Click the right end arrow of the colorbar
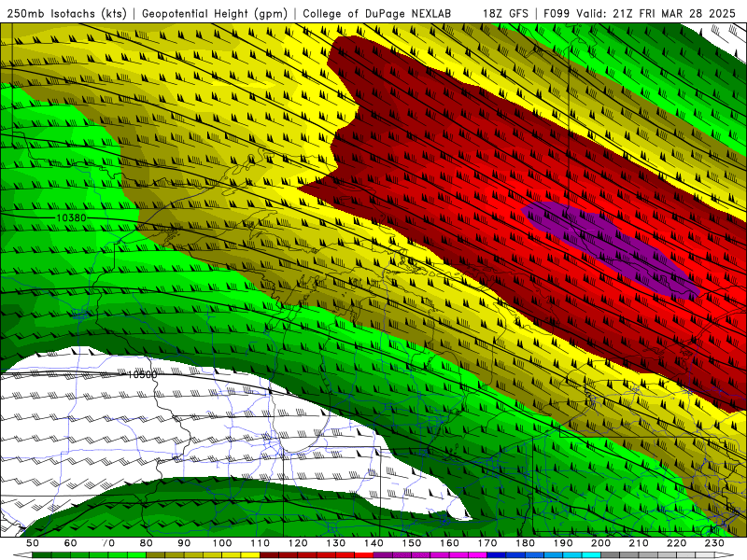 point(725,555)
